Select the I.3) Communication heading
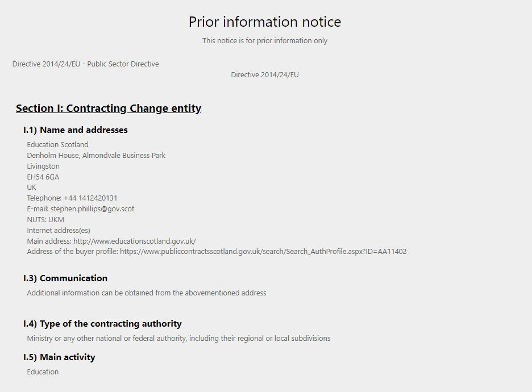This screenshot has width=532, height=392. tap(65, 278)
